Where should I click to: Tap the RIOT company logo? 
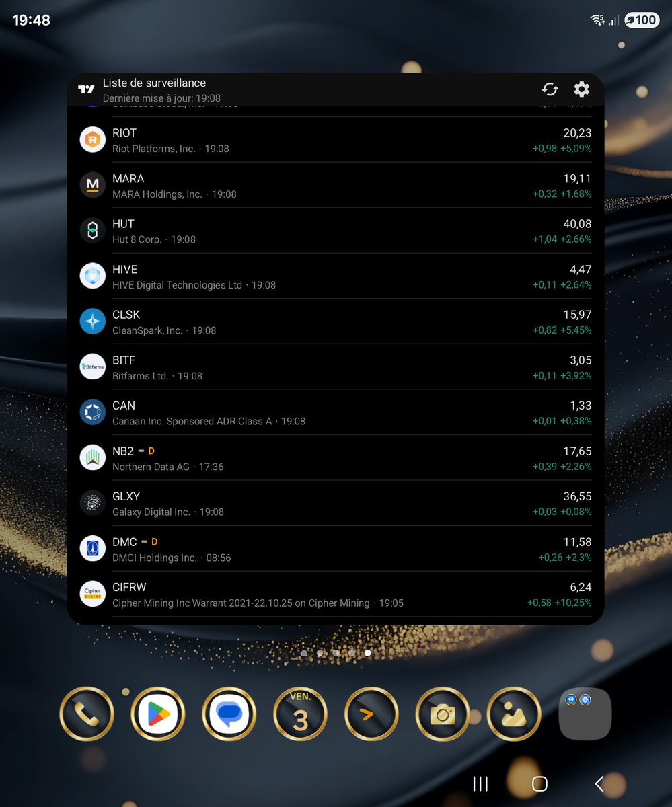point(93,140)
